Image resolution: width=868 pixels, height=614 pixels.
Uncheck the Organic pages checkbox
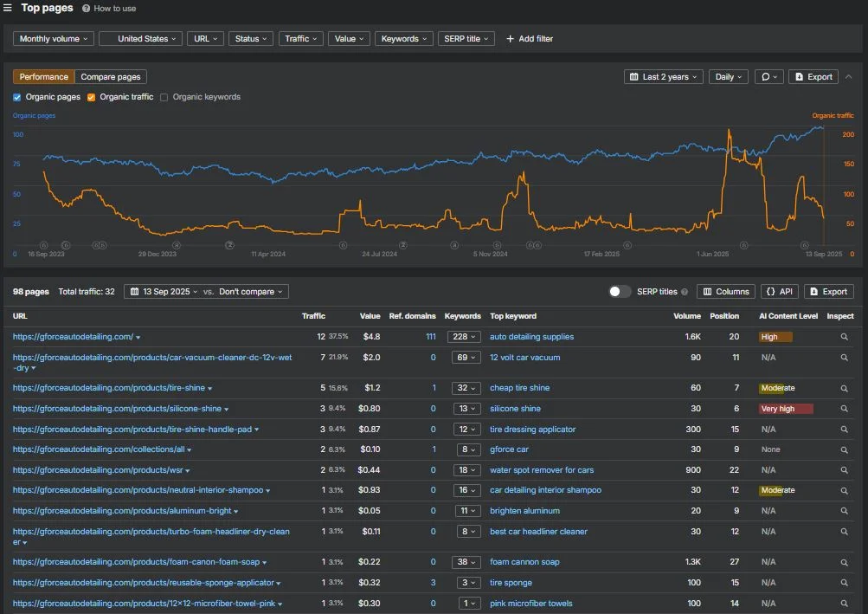17,98
